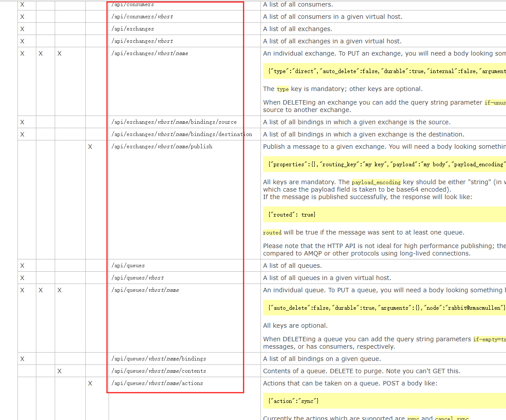Click second-column X in /api/exchanges/vhost/name row

pos(41,53)
